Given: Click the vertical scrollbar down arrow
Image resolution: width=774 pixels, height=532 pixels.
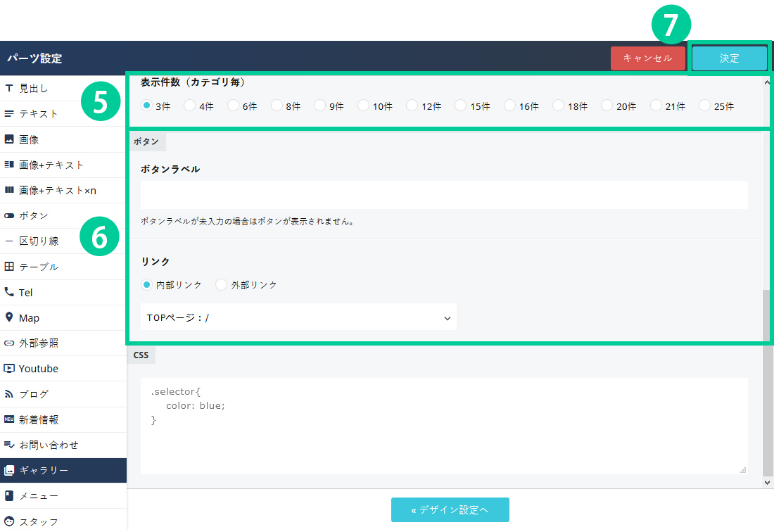Looking at the screenshot, I should [x=768, y=482].
